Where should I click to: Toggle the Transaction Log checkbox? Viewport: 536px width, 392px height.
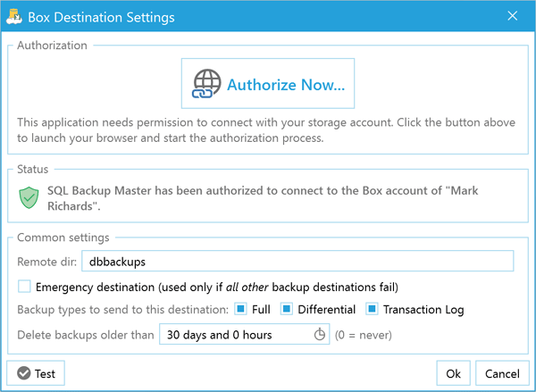pyautogui.click(x=372, y=309)
